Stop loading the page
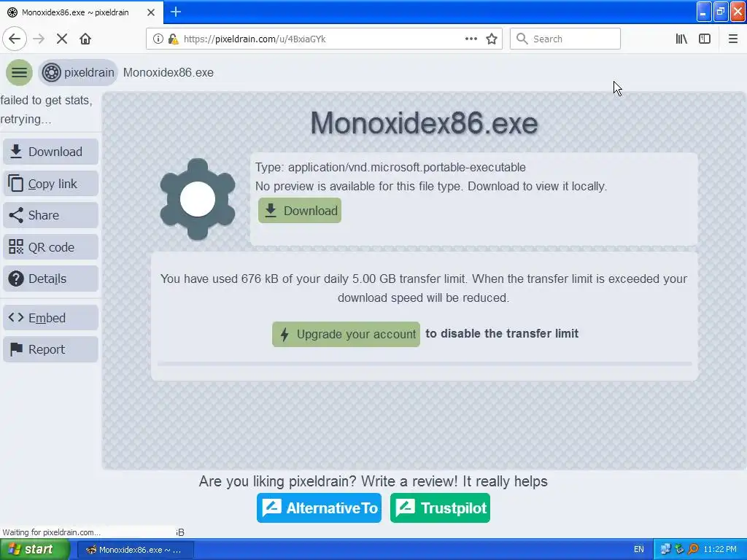Image resolution: width=747 pixels, height=560 pixels. [x=62, y=39]
